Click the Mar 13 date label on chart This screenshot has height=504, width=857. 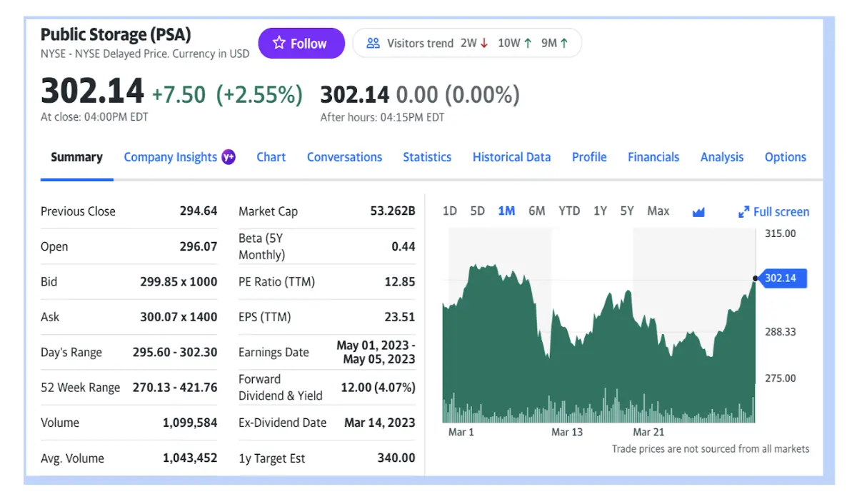coord(567,432)
